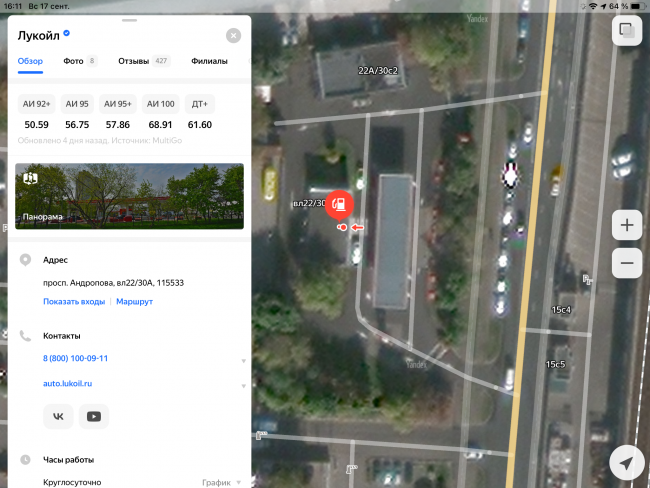The image size is (650, 488).
Task: Tap the Круглосуточно hours text
Action: 72,483
